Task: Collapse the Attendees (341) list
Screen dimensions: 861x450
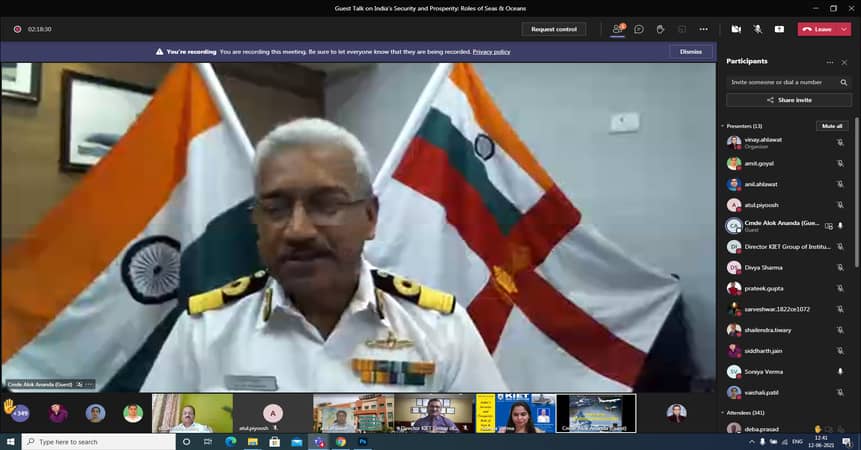Action: 722,412
